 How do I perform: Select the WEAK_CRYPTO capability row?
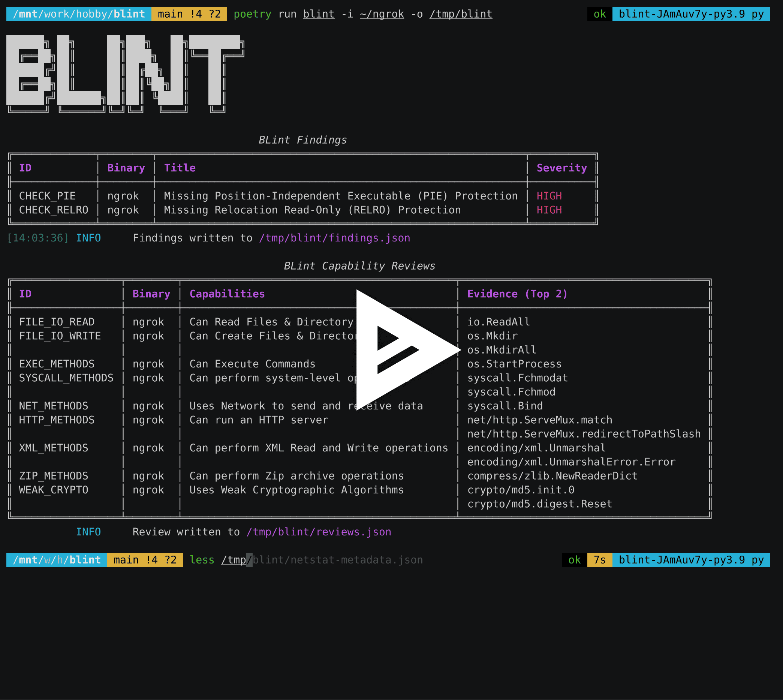[x=54, y=490]
